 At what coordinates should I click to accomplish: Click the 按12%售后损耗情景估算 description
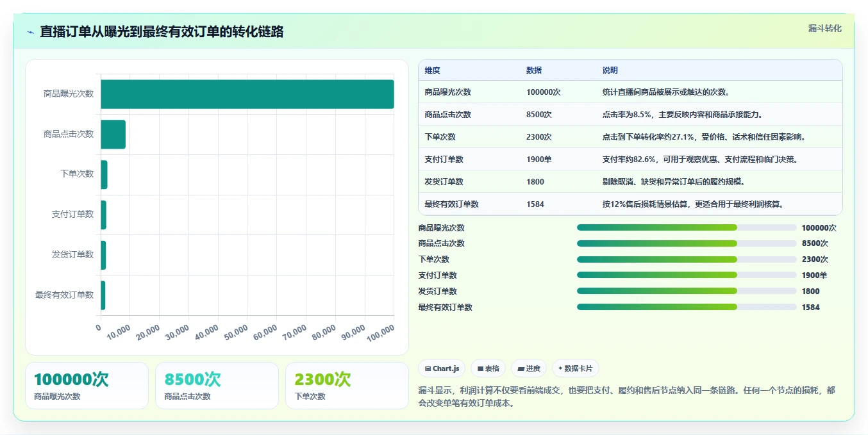pyautogui.click(x=693, y=204)
